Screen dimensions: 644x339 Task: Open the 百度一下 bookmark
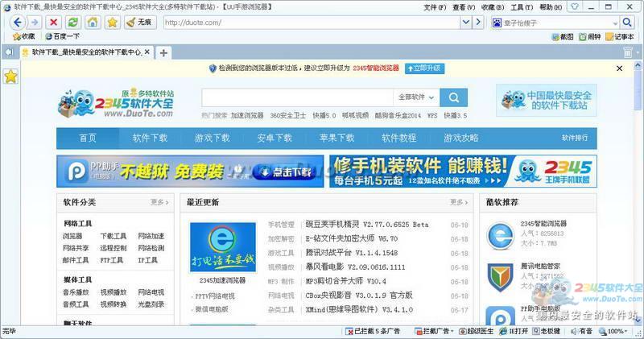pyautogui.click(x=63, y=36)
